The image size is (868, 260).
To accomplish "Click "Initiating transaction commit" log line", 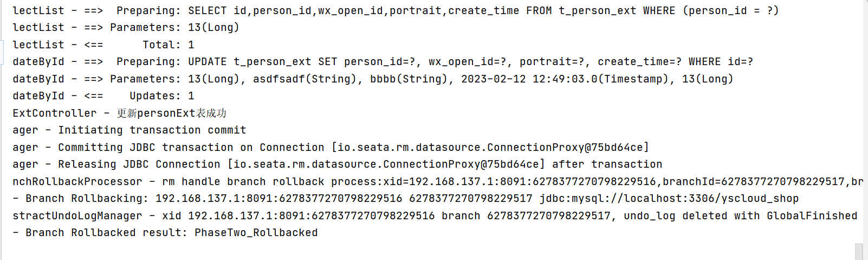I will pos(152,130).
